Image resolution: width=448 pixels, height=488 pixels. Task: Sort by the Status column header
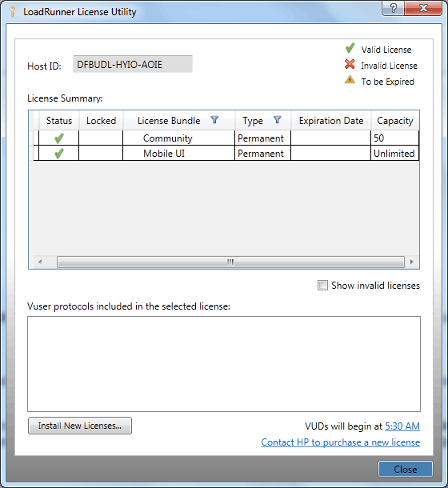59,121
